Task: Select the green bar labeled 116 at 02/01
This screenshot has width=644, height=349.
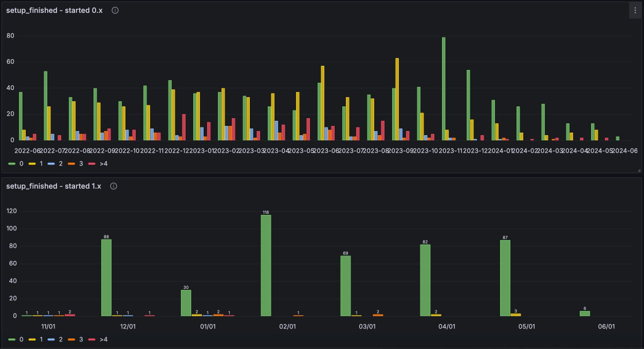Action: [x=266, y=265]
